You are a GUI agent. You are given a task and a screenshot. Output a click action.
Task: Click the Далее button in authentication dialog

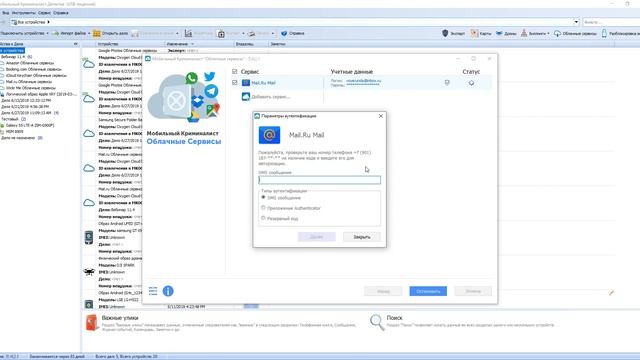[316, 237]
